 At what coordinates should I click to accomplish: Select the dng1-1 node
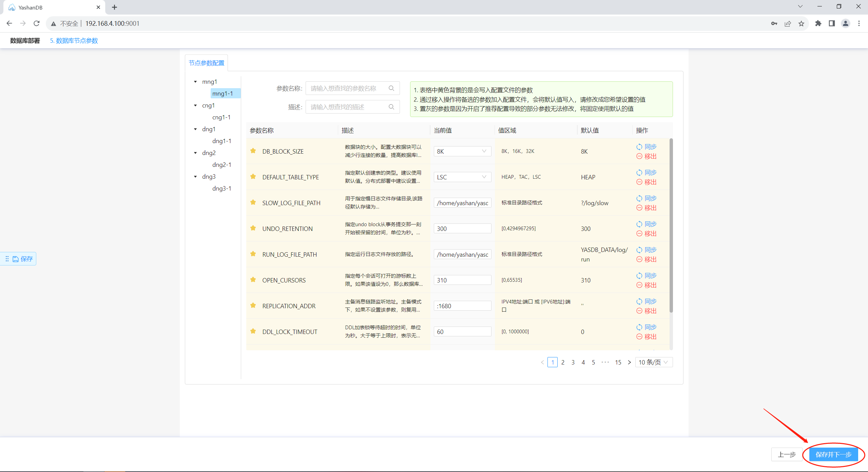tap(222, 141)
